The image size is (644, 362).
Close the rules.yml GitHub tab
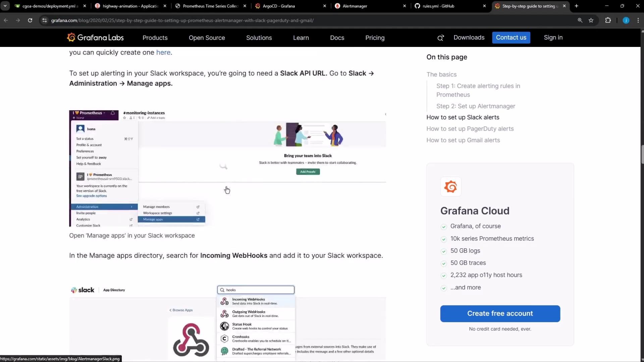coord(484,6)
